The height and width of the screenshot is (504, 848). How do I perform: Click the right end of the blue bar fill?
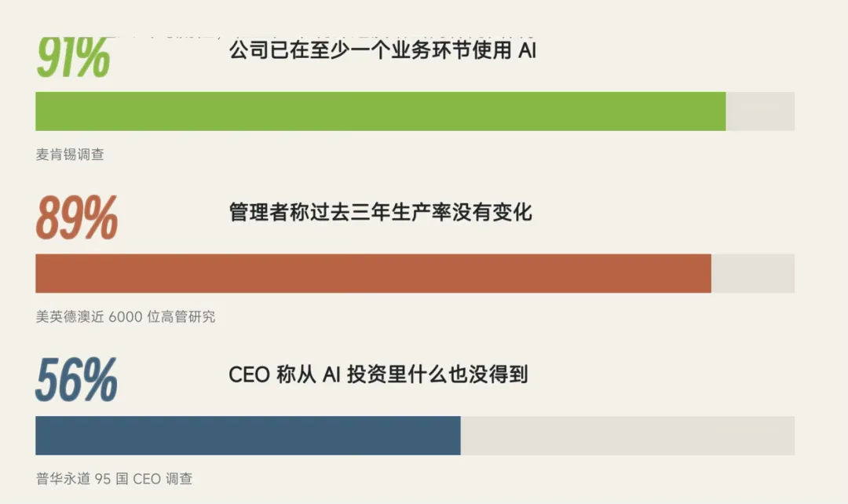tap(458, 436)
